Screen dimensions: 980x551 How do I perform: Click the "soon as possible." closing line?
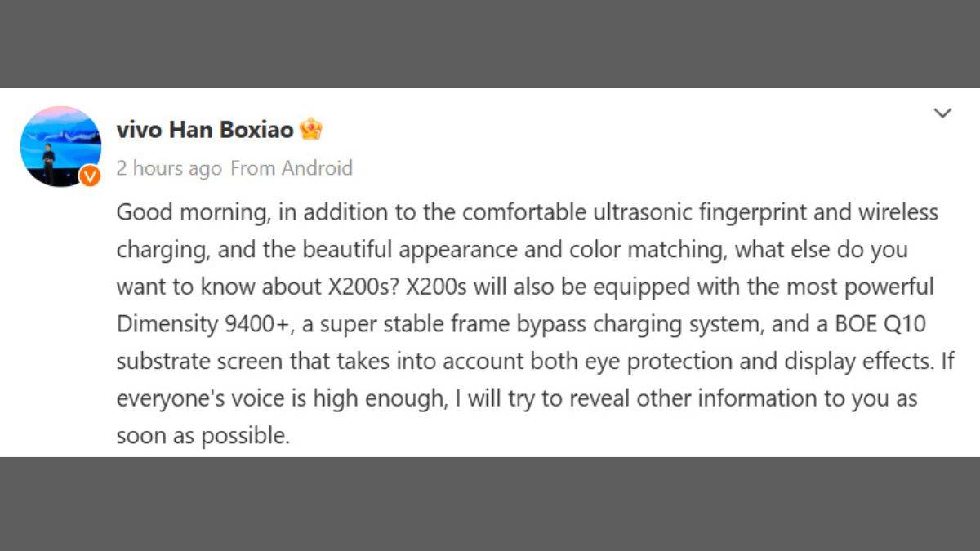tap(203, 436)
